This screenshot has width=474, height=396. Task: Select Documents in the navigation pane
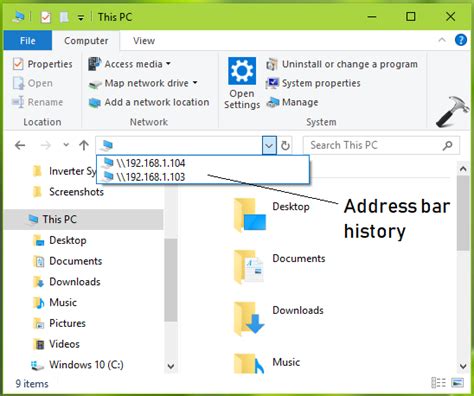coord(68,261)
